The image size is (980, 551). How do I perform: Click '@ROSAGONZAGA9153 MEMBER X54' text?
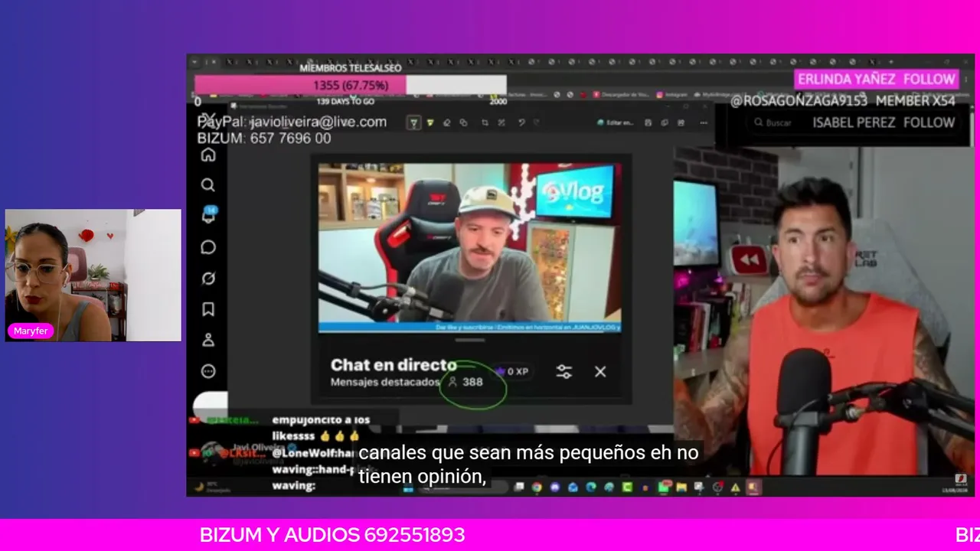843,101
